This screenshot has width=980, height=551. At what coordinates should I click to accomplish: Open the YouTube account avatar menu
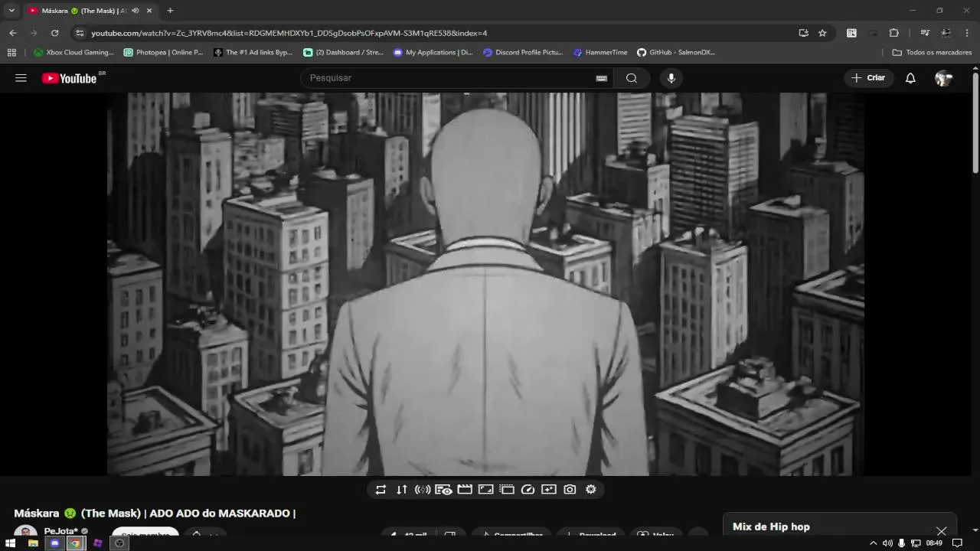click(944, 78)
